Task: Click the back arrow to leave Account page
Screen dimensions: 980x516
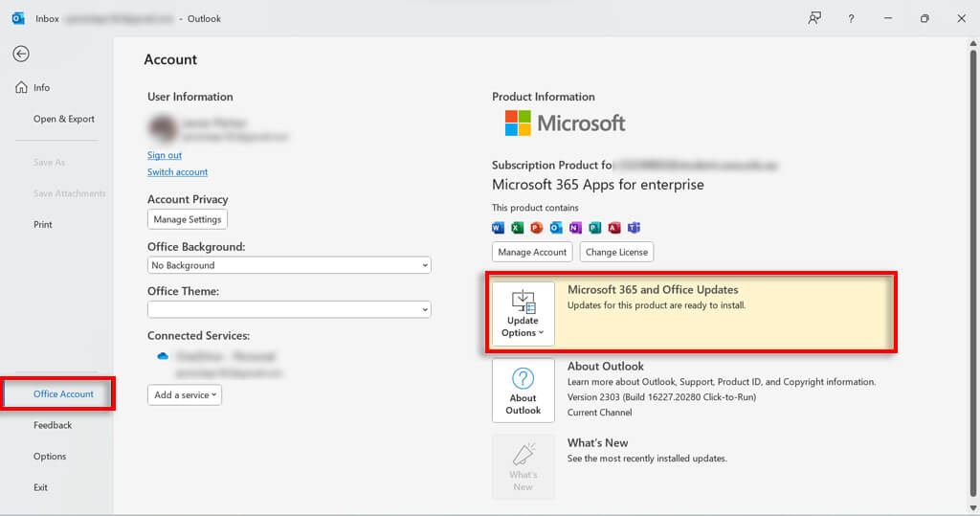Action: [20, 55]
